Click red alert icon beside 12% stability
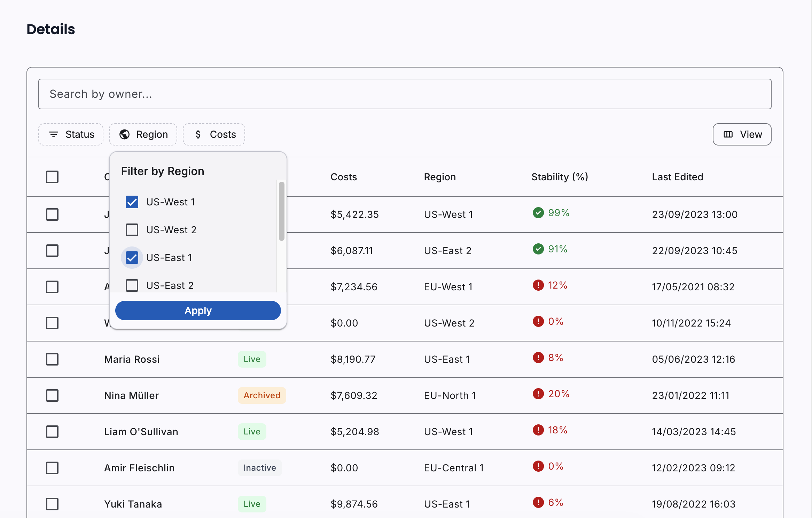The width and height of the screenshot is (812, 518). (x=538, y=285)
